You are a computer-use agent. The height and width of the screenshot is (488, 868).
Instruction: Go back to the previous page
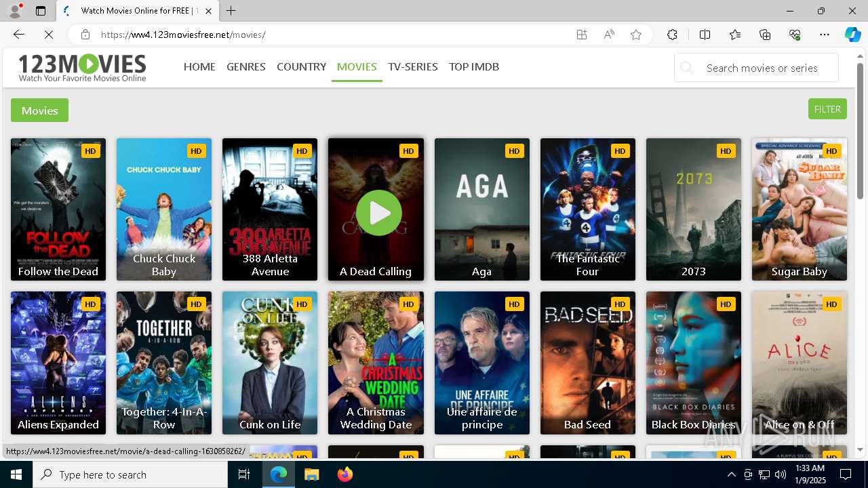click(19, 35)
